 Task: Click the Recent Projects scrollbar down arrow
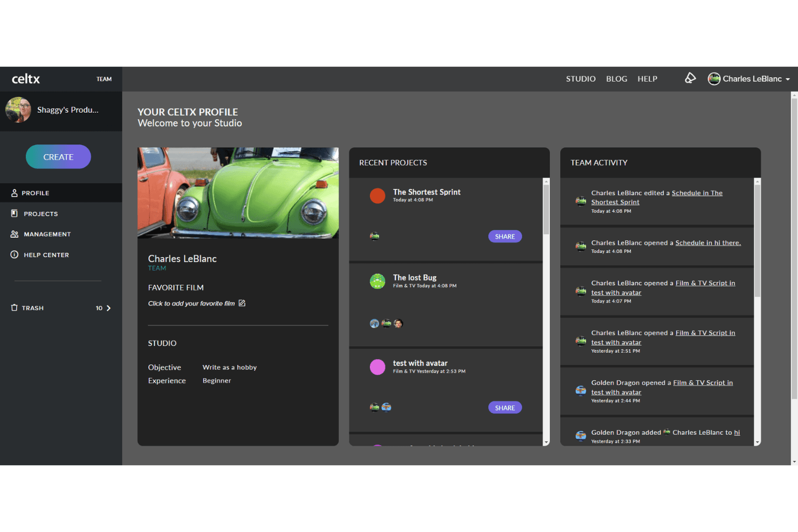(x=546, y=443)
